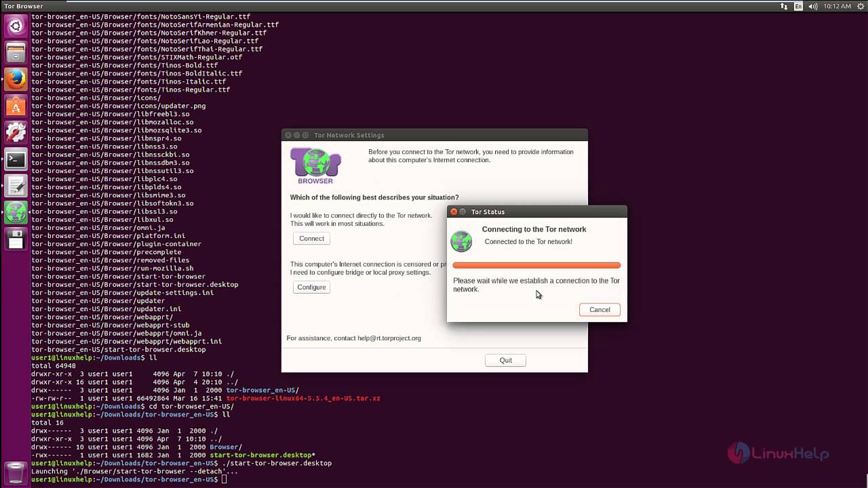Launch Firefox from the launcher

[x=16, y=79]
